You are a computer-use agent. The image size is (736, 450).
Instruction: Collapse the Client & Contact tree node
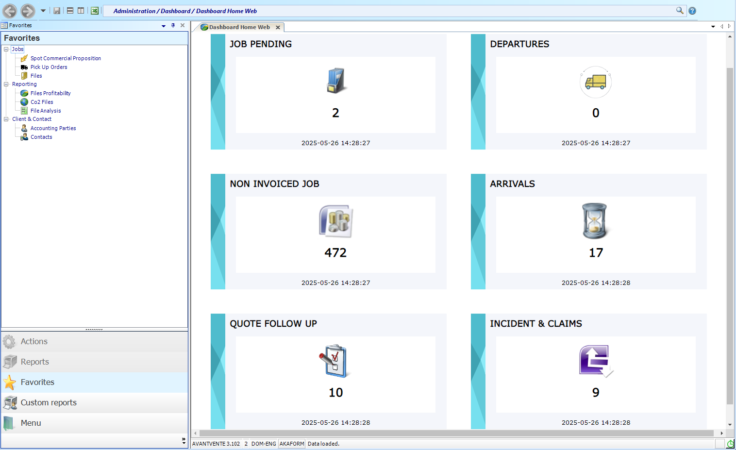tap(6, 119)
